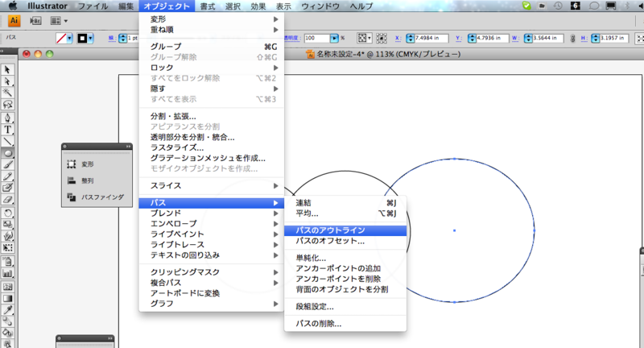The image size is (644, 348).
Task: Toggle constrain width and height proportions link
Action: [572, 38]
